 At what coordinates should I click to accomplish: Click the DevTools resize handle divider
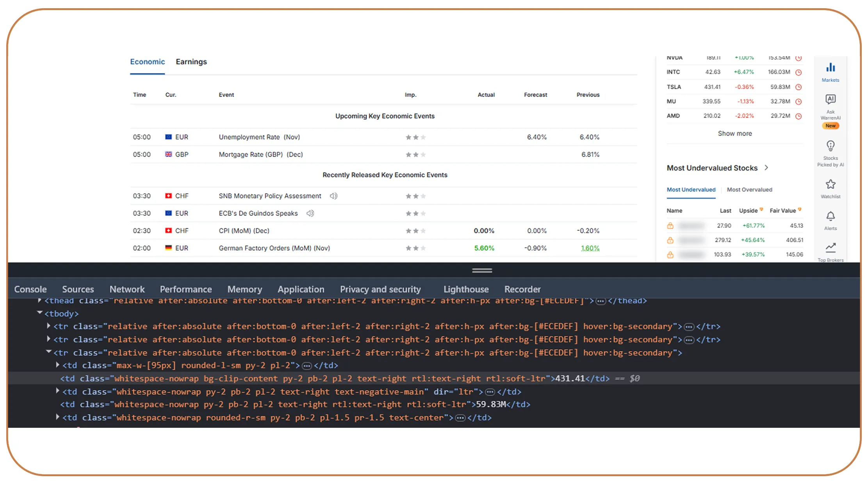pos(482,270)
